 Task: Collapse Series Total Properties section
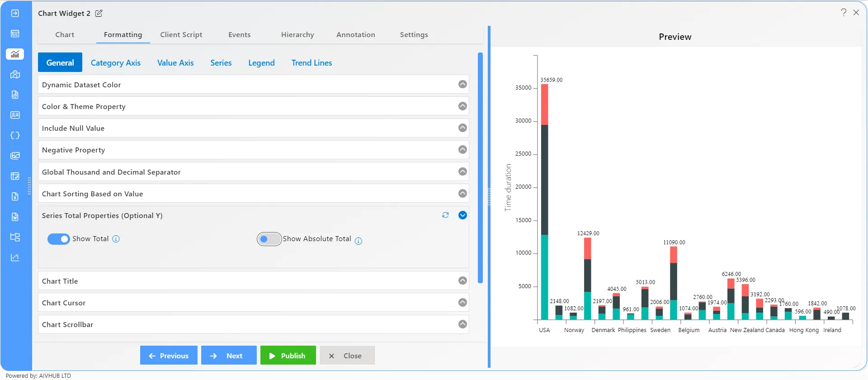462,215
